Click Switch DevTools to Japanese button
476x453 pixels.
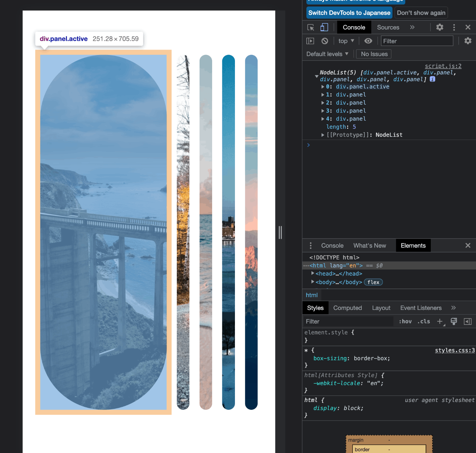click(349, 13)
